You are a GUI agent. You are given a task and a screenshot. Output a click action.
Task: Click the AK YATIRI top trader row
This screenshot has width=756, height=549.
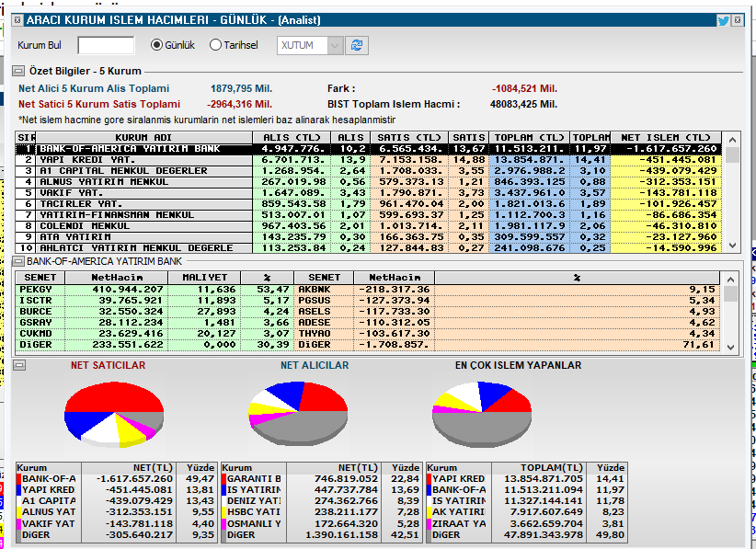pos(526,512)
